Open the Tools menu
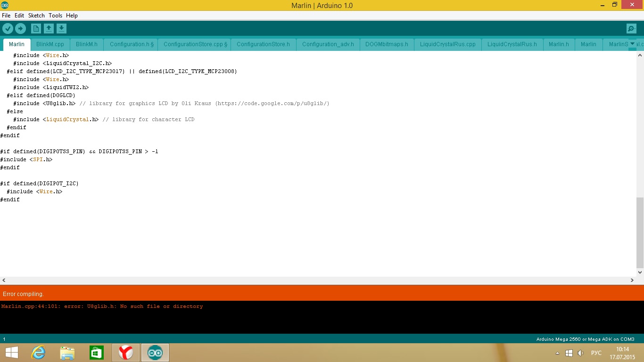The image size is (644, 362). tap(55, 16)
